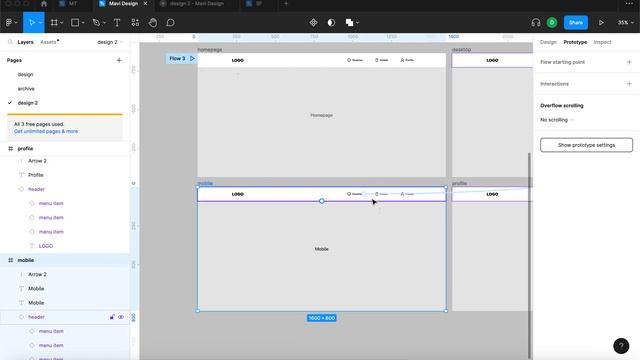Open Get unlimited pages & more link
Viewport: 640px width, 360px height.
tap(46, 131)
